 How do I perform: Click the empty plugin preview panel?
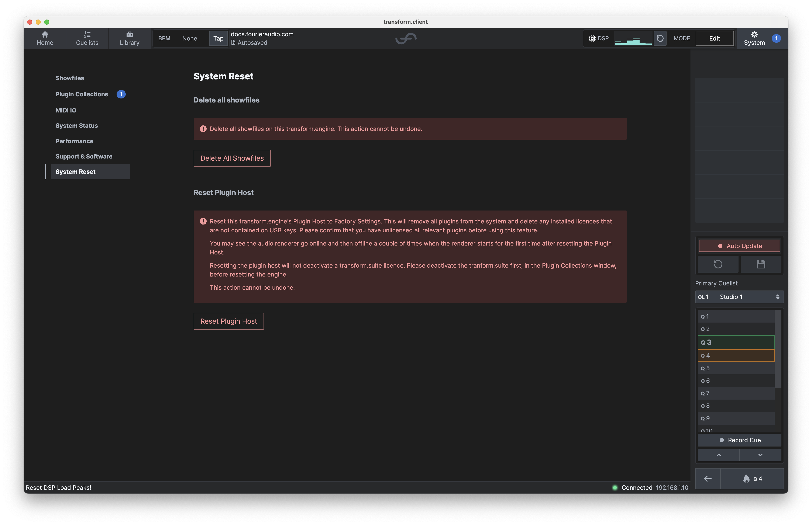point(739,150)
